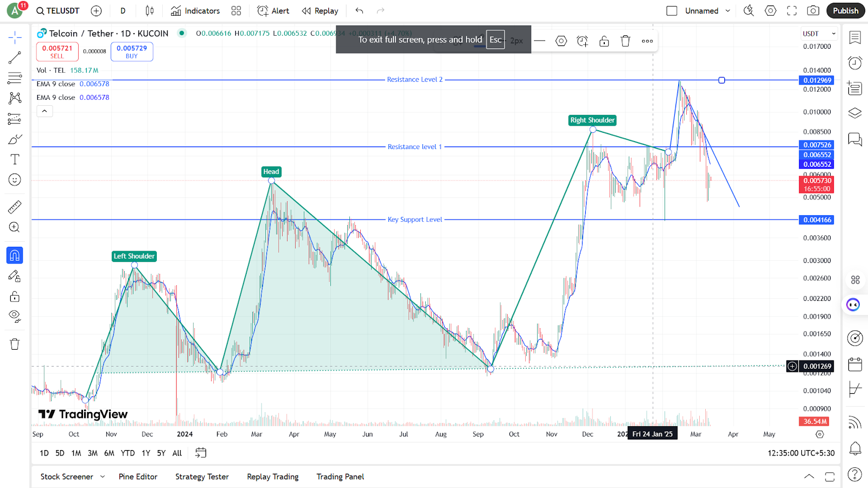Viewport: 868px width, 488px height.
Task: Toggle fullscreen mode
Action: click(x=792, y=11)
